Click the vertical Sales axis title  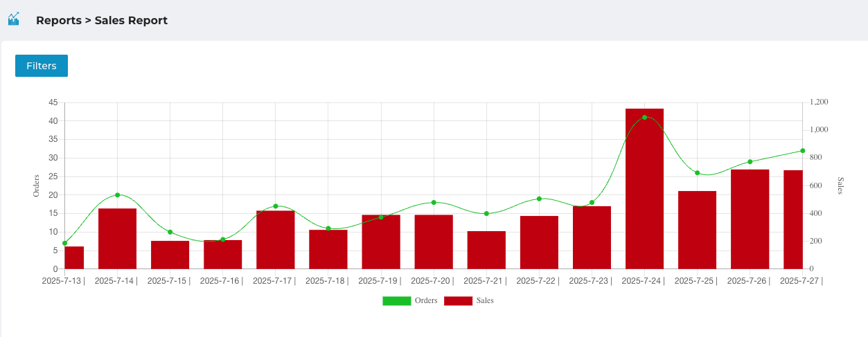(840, 185)
